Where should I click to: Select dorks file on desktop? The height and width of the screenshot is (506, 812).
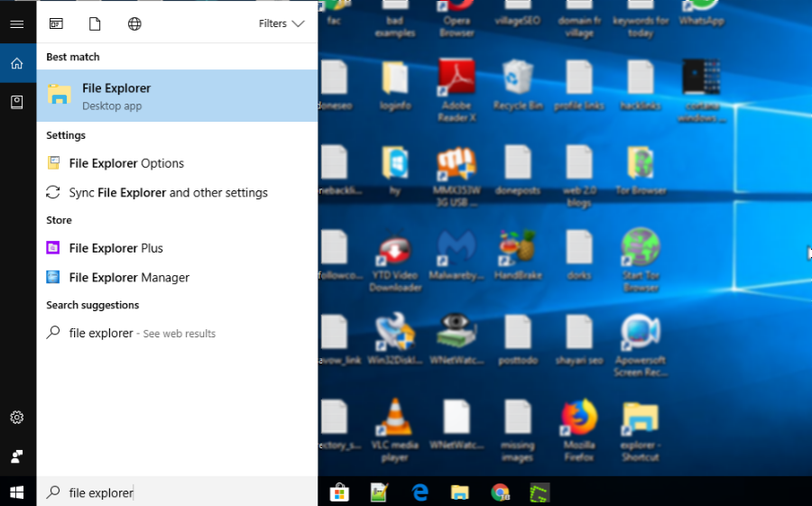579,255
